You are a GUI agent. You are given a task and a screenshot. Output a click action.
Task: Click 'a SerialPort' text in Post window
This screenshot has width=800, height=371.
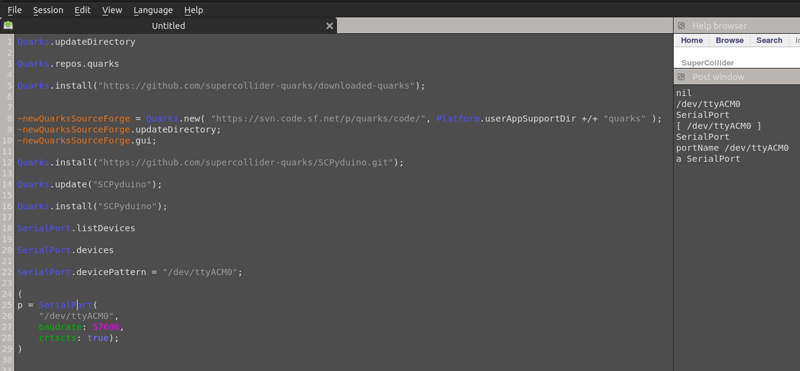pos(708,159)
